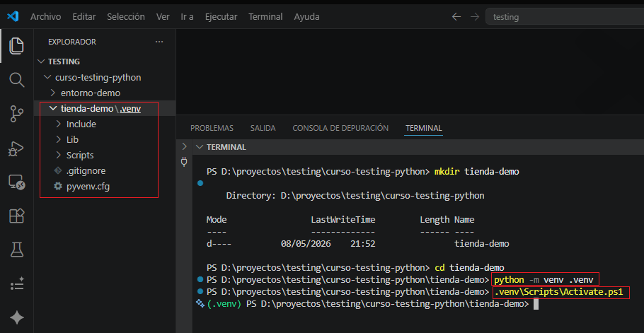Open the Archivo menu

[45, 17]
